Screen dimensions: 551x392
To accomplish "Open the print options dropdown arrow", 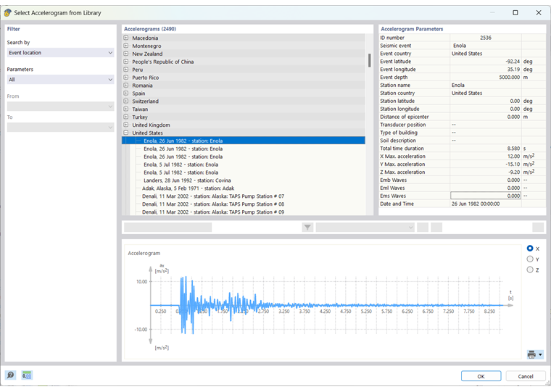I will [540, 355].
